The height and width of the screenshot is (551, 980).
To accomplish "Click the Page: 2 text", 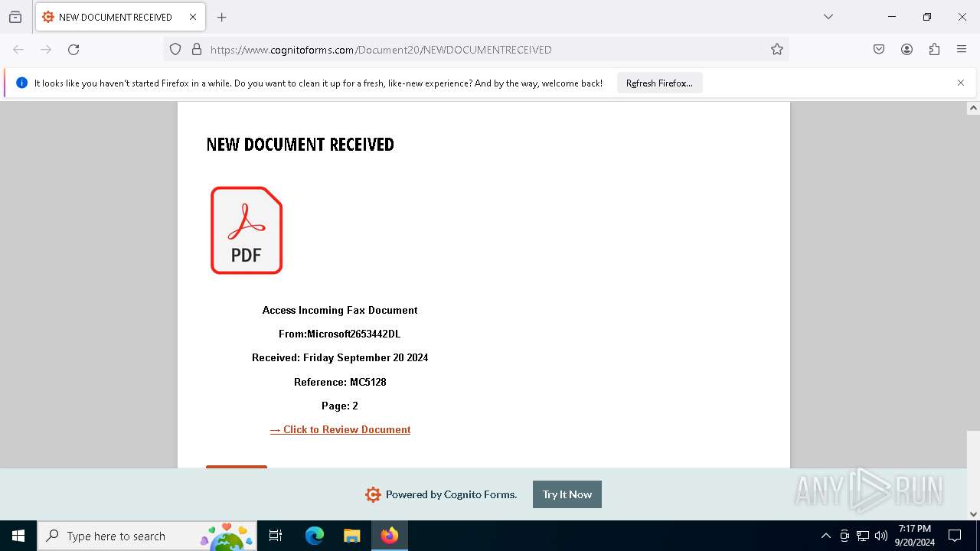I will pyautogui.click(x=340, y=406).
